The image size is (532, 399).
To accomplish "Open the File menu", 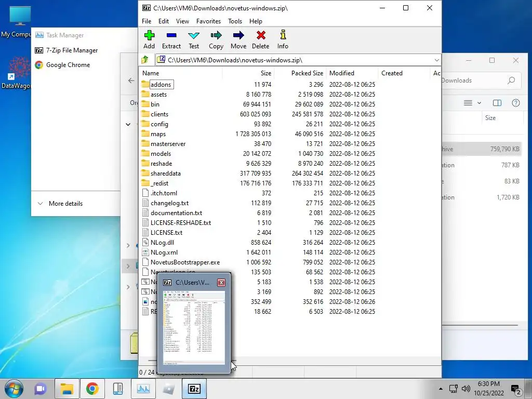I will coord(147,21).
